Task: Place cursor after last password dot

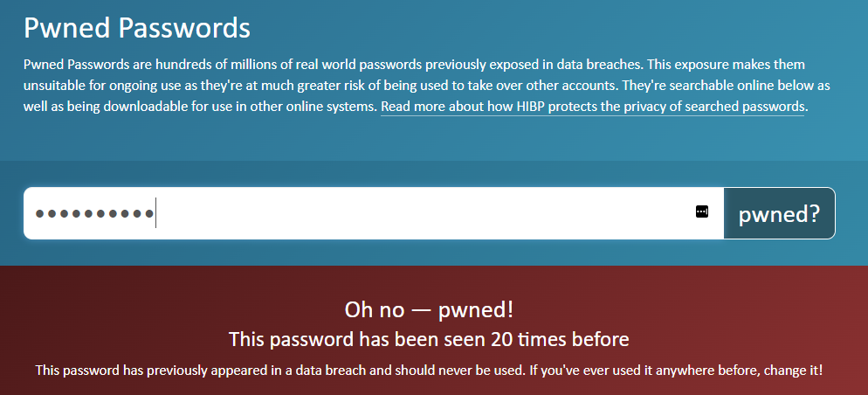Action: point(155,214)
